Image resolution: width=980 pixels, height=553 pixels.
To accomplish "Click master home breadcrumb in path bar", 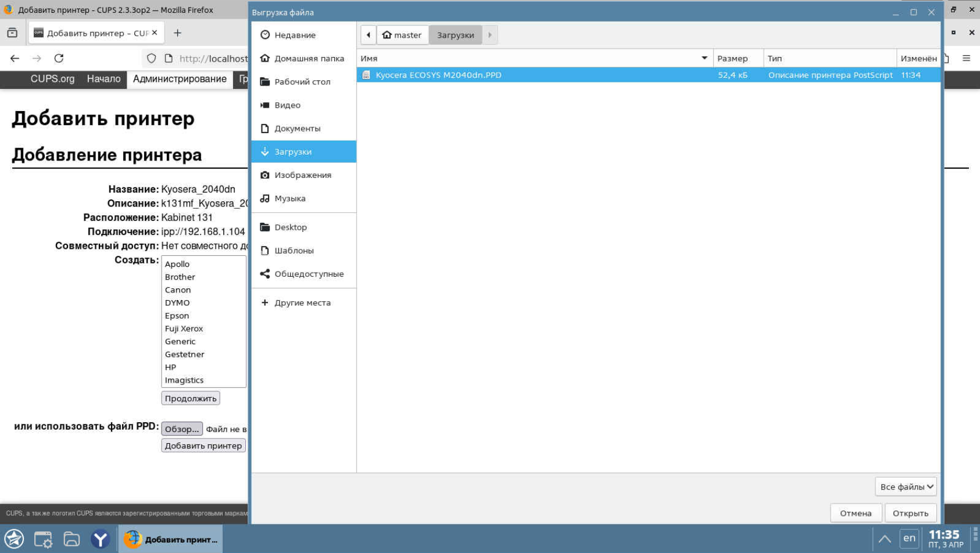I will click(402, 35).
